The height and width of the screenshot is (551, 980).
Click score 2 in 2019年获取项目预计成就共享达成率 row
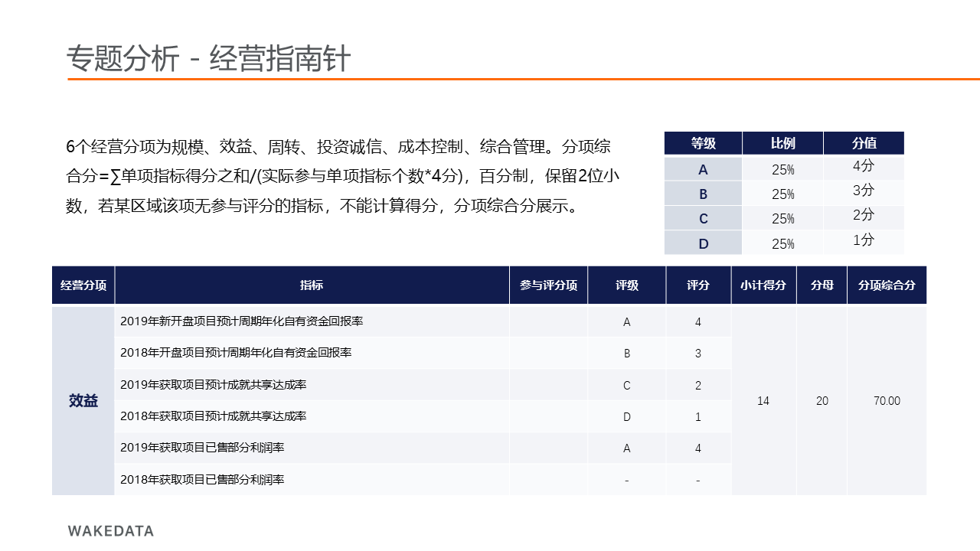(698, 385)
